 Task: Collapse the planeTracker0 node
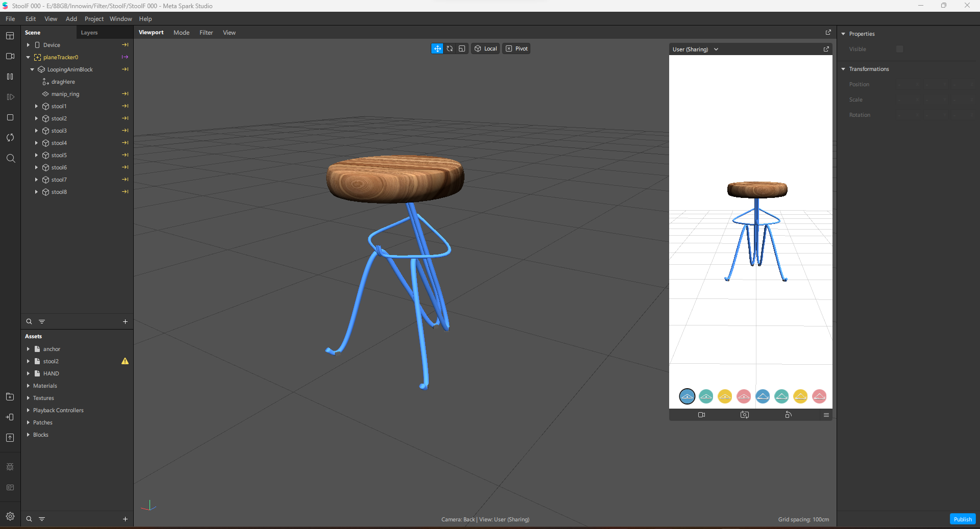click(x=28, y=57)
